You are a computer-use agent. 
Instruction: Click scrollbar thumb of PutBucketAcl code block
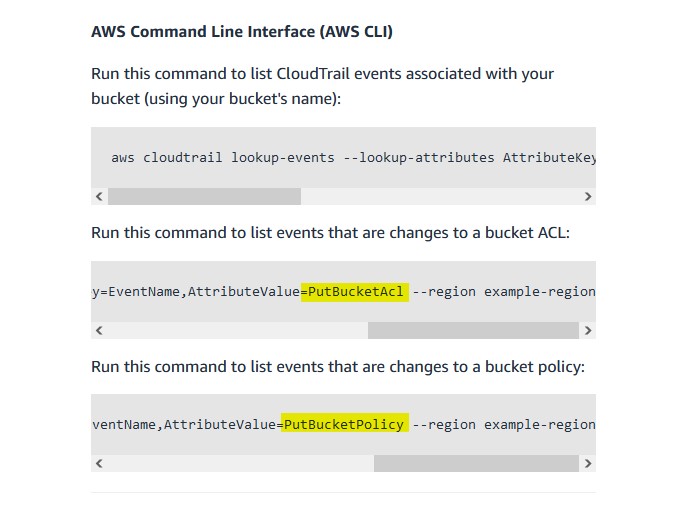click(472, 330)
